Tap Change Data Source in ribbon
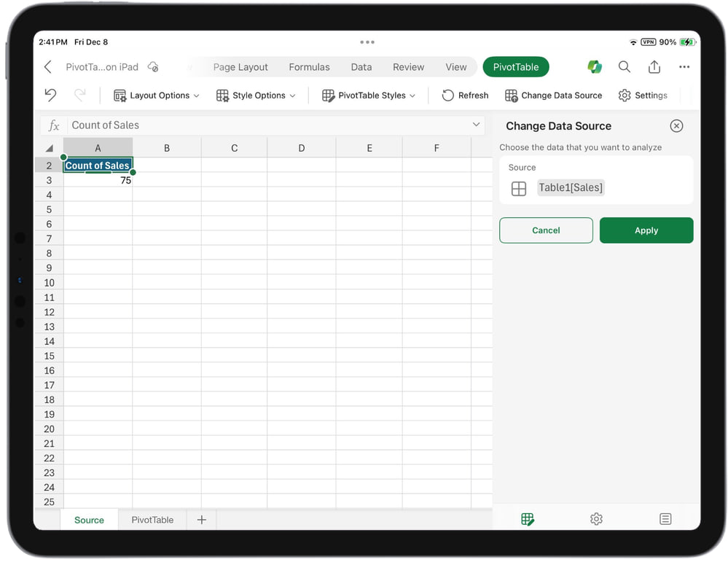728x562 pixels. [553, 95]
